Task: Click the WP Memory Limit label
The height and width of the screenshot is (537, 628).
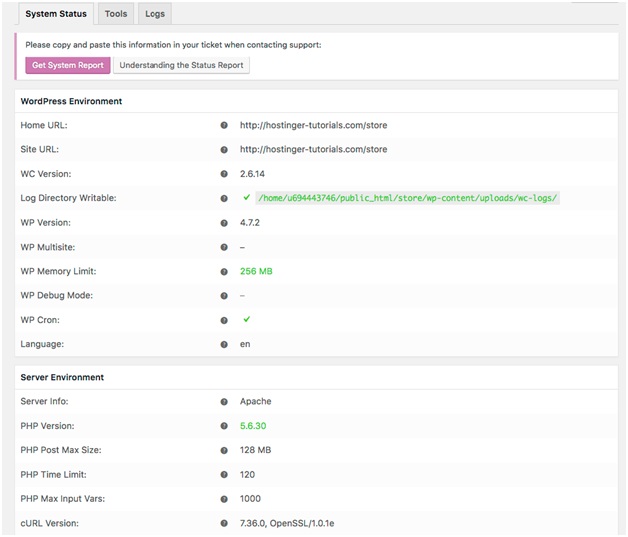Action: [x=58, y=272]
